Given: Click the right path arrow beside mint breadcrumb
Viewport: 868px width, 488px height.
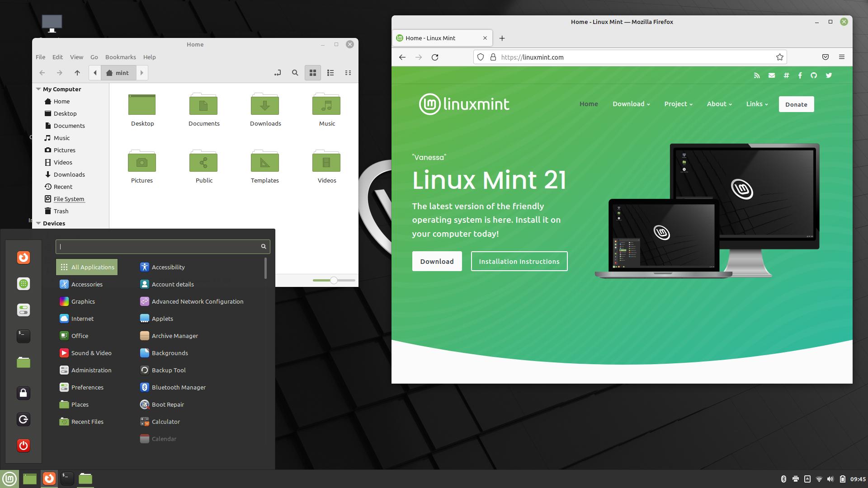Looking at the screenshot, I should pyautogui.click(x=142, y=73).
